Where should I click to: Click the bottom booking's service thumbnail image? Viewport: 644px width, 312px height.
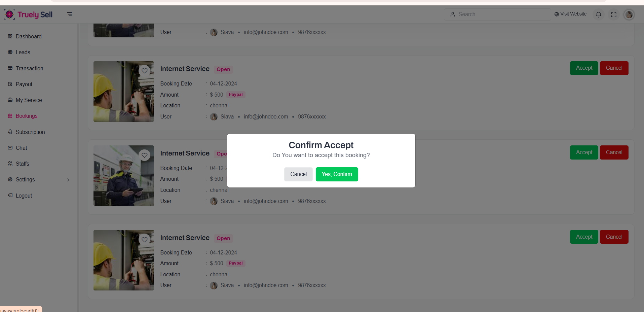[124, 260]
